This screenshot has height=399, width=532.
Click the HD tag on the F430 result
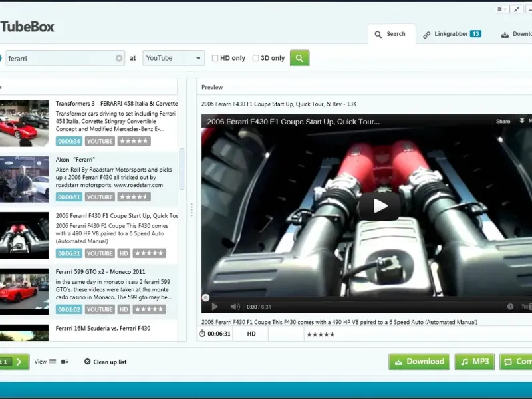coord(124,253)
